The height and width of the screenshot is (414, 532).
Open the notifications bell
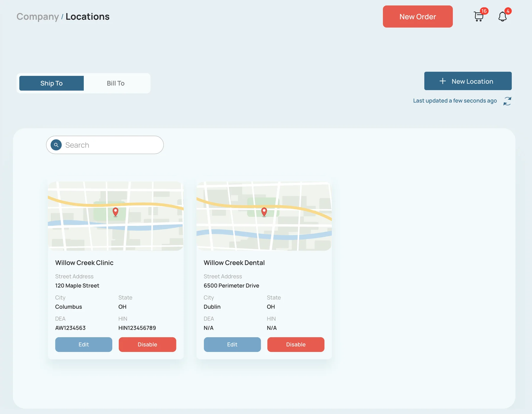click(502, 17)
